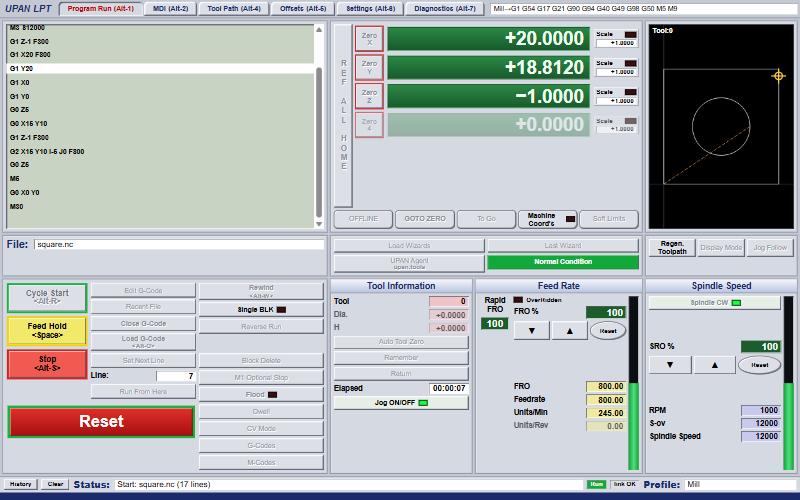Toggle Machine Coord's display
The width and height of the screenshot is (800, 500).
547,219
